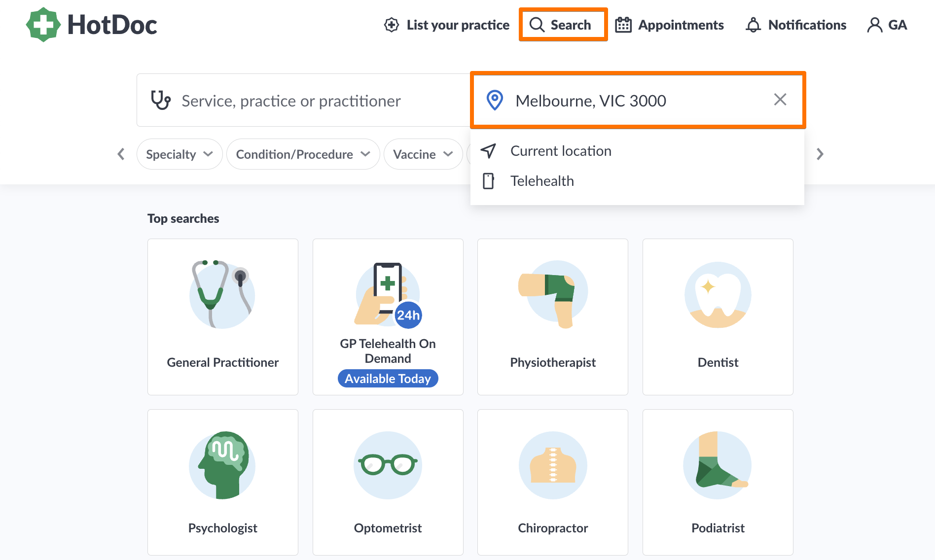Focus the Service, practice or practitioner field
The width and height of the screenshot is (935, 560).
pos(304,100)
